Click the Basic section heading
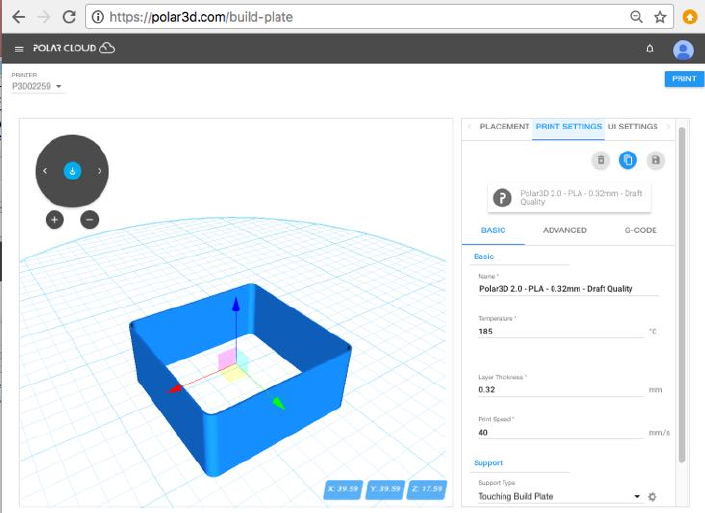This screenshot has height=513, width=705. pos(484,256)
